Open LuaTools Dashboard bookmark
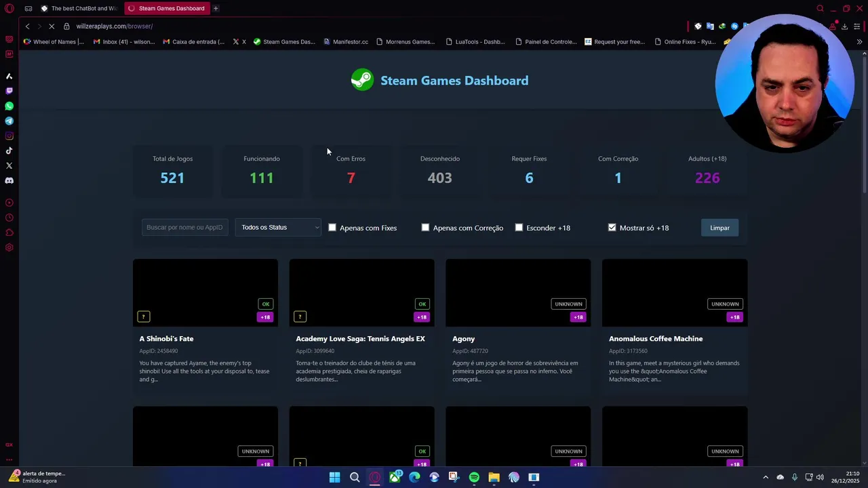The height and width of the screenshot is (488, 868). [475, 41]
